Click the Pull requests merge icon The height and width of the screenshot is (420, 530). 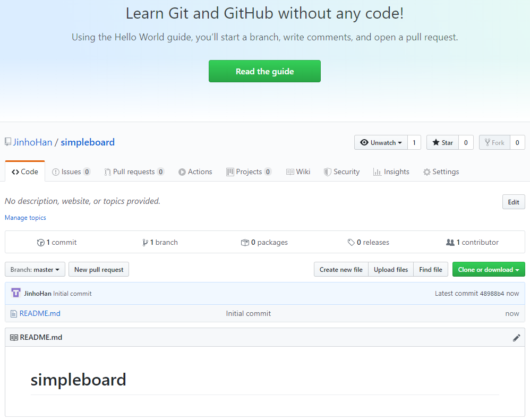[107, 172]
